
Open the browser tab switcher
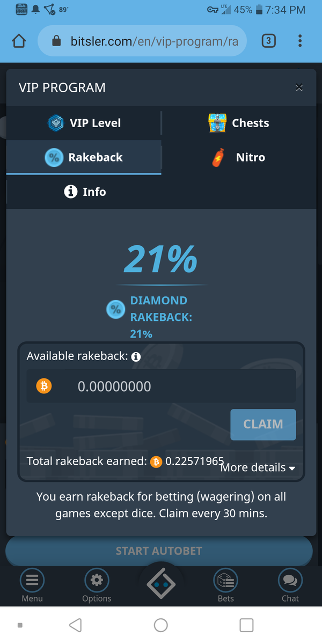point(269,41)
